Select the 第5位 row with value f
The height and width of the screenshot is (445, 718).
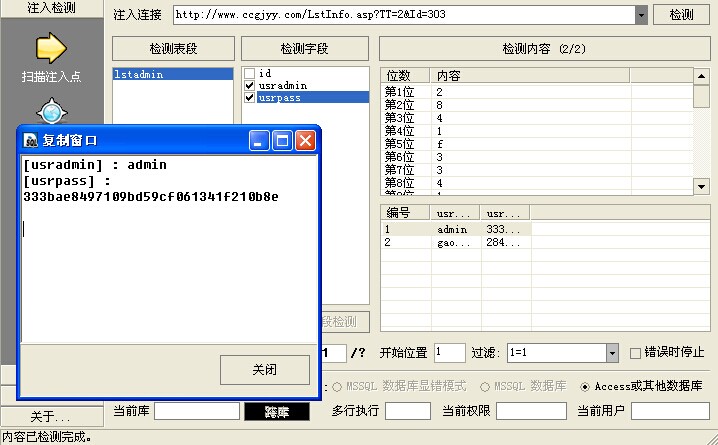point(537,144)
